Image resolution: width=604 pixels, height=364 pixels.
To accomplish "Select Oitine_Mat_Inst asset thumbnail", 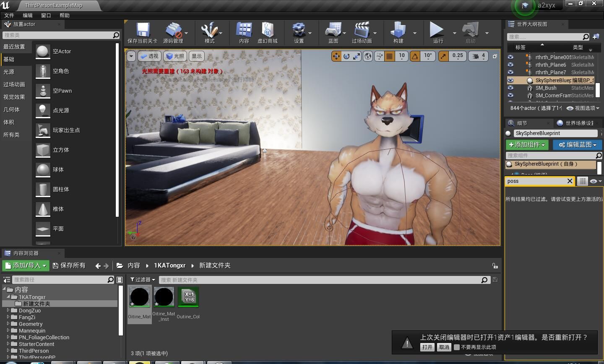I will (164, 297).
